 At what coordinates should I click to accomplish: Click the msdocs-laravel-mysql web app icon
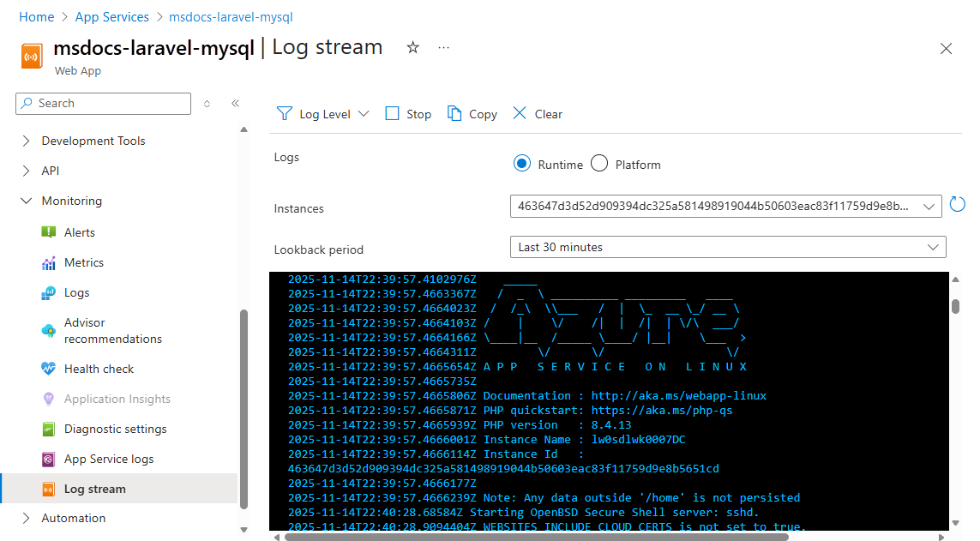pos(32,56)
